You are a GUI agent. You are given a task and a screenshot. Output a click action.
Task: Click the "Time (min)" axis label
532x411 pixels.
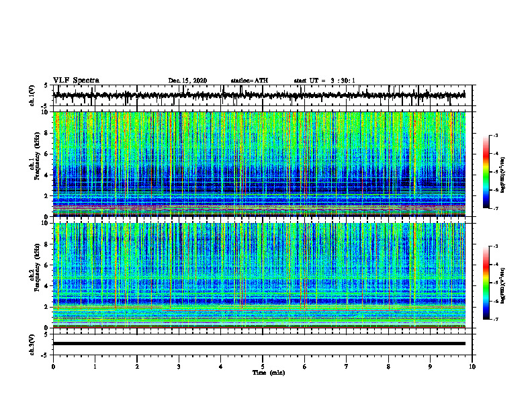(269, 373)
